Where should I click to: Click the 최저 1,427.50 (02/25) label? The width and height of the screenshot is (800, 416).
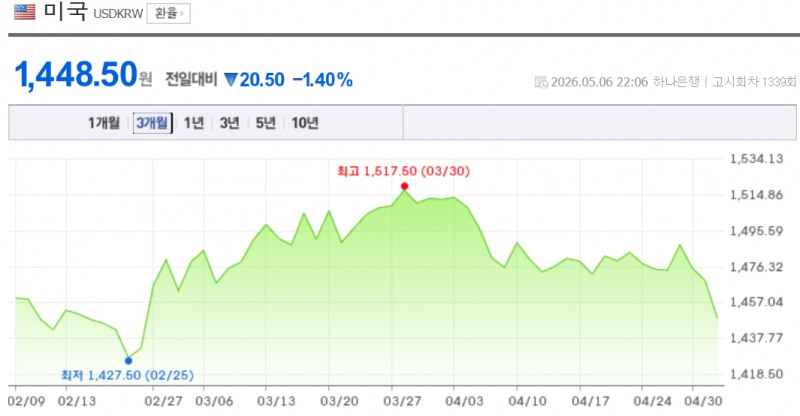[x=128, y=376]
